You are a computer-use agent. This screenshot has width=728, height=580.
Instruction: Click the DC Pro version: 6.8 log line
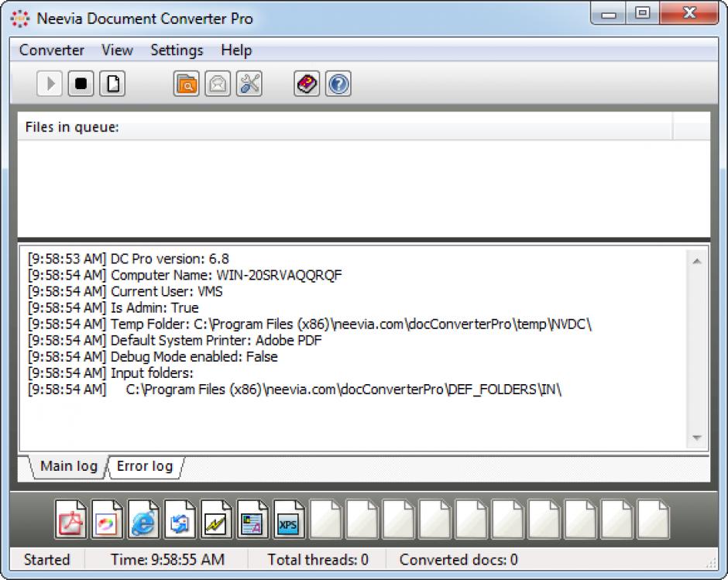coord(128,259)
